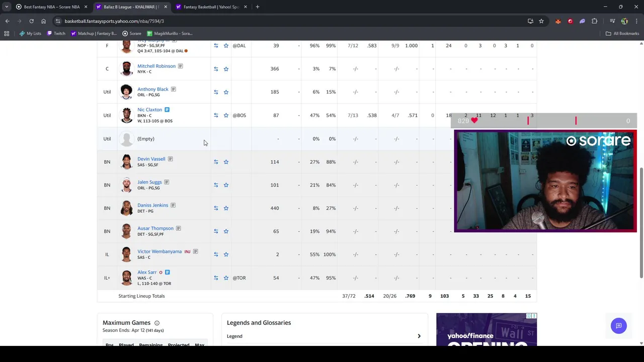Click the trade icon for Jalen Suggs

point(216,185)
